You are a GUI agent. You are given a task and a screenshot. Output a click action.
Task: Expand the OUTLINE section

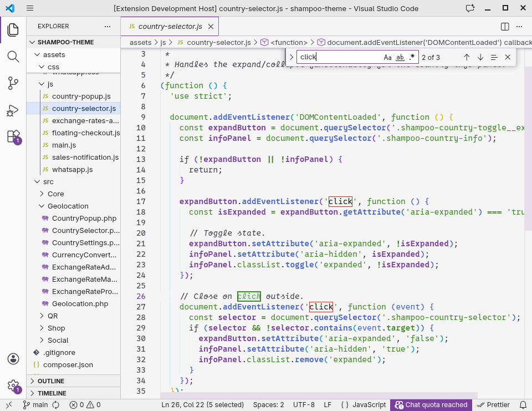pos(73,381)
